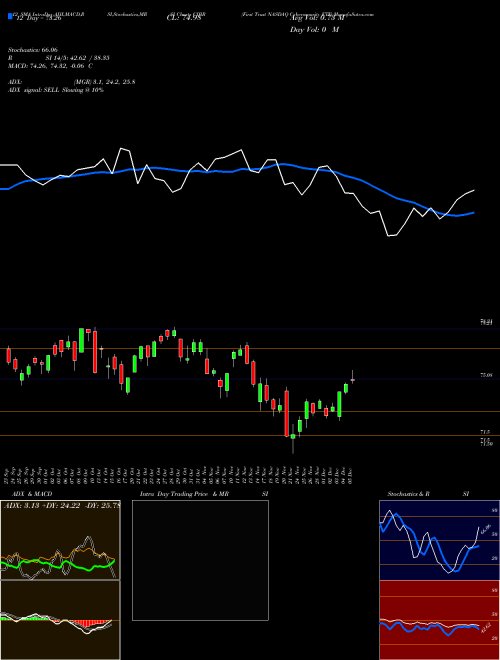
Task: Click the blue 12 Day SMA legend square
Action: (10, 16)
